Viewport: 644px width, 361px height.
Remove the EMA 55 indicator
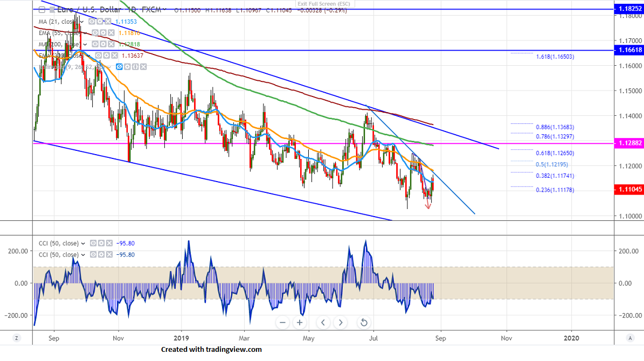point(111,33)
